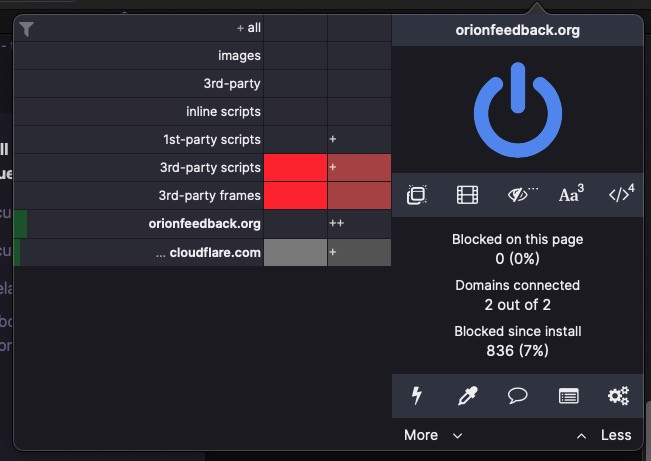Toggle JavaScript disable code icon
This screenshot has height=461, width=651.
(620, 195)
